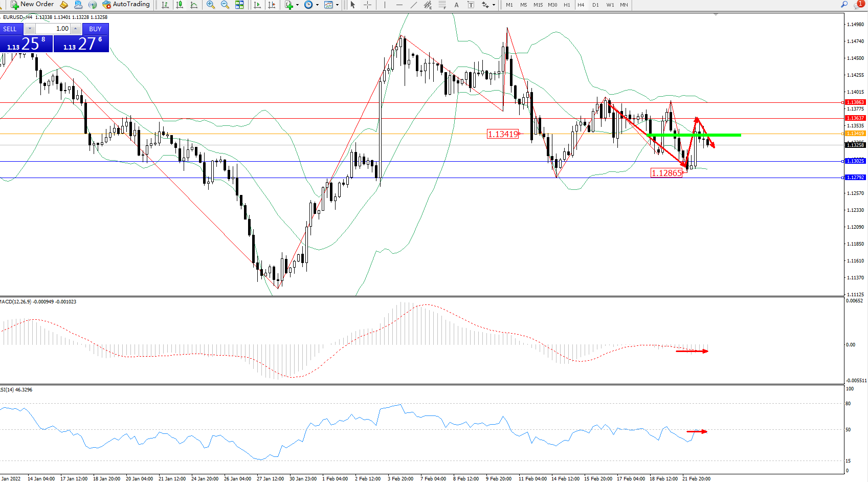Screen dimensions: 868x482
Task: Click the Tile Windows icon
Action: tap(239, 5)
